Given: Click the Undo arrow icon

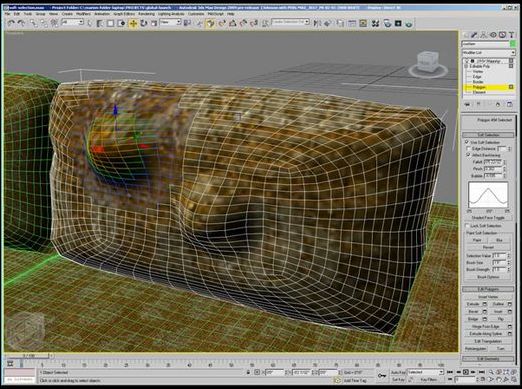Looking at the screenshot, I should (11, 23).
